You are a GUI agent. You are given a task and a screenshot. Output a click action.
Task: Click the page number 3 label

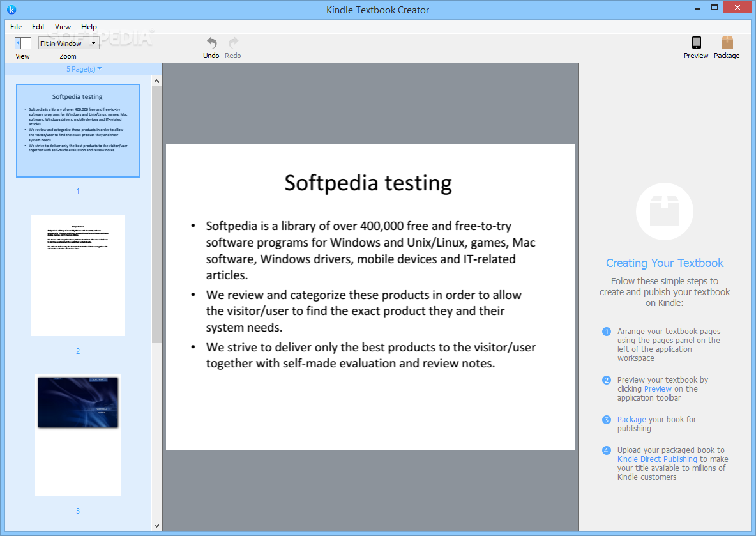78,511
